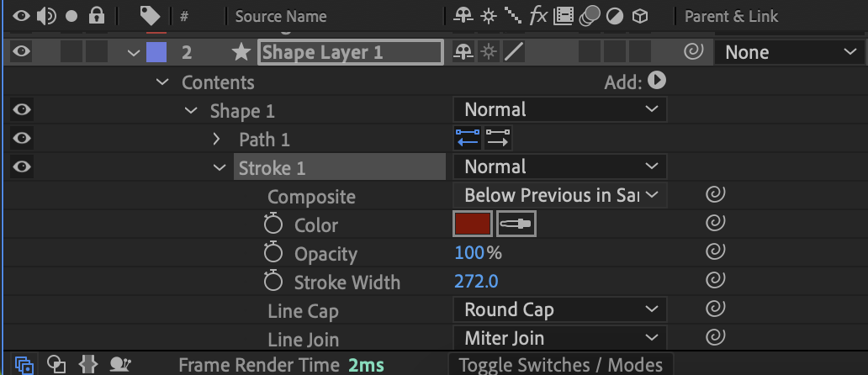Click the Quality diagonal line header icon
Screen dimensions: 868x375
[513, 17]
